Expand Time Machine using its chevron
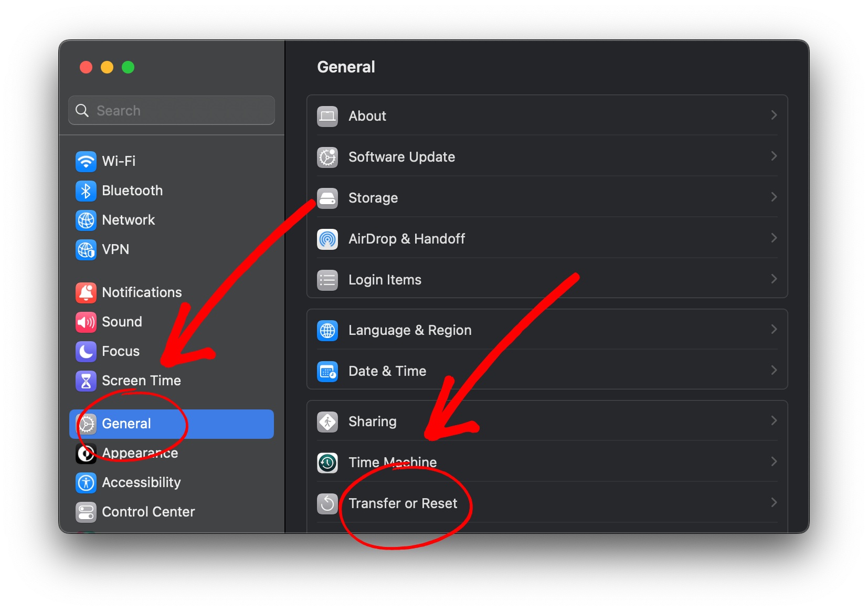This screenshot has width=868, height=611. (x=774, y=461)
